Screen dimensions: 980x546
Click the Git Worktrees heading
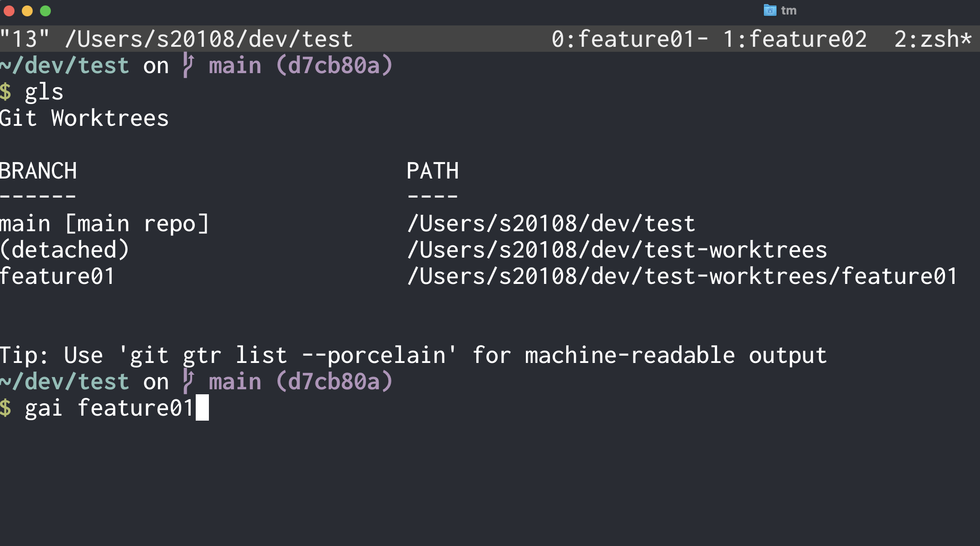click(x=84, y=118)
